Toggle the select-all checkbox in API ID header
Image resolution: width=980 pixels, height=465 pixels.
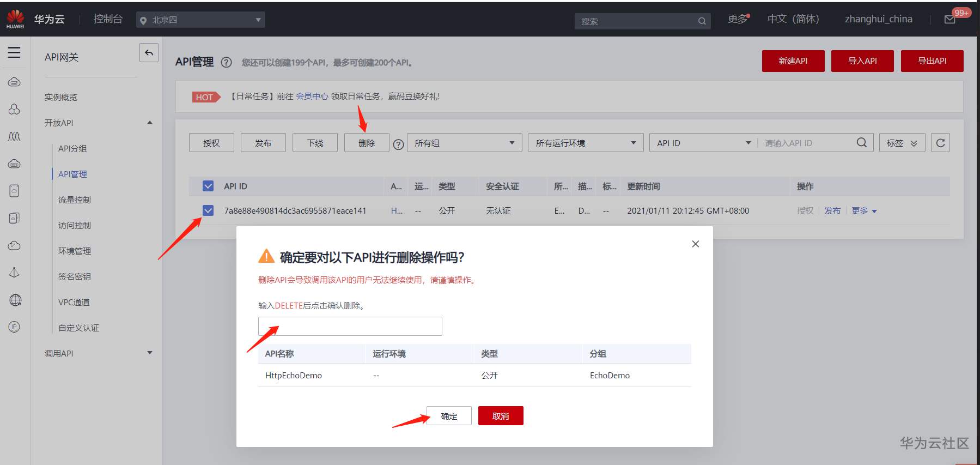click(x=208, y=186)
